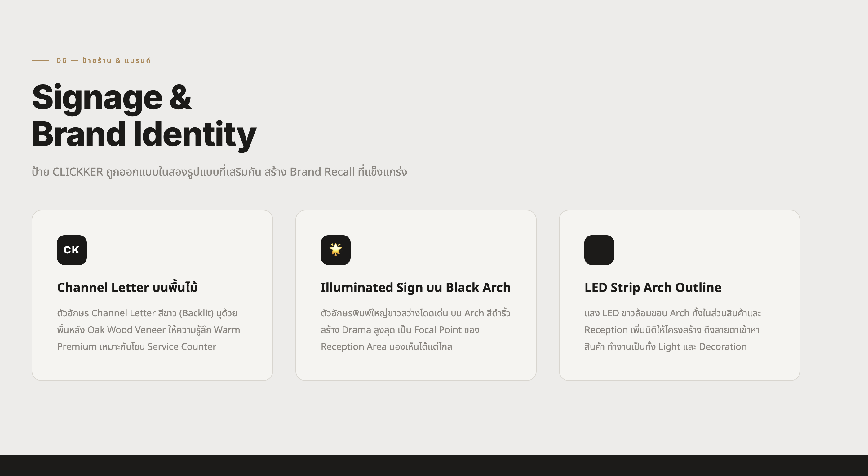Select the Illuminated Sign card heading

415,288
